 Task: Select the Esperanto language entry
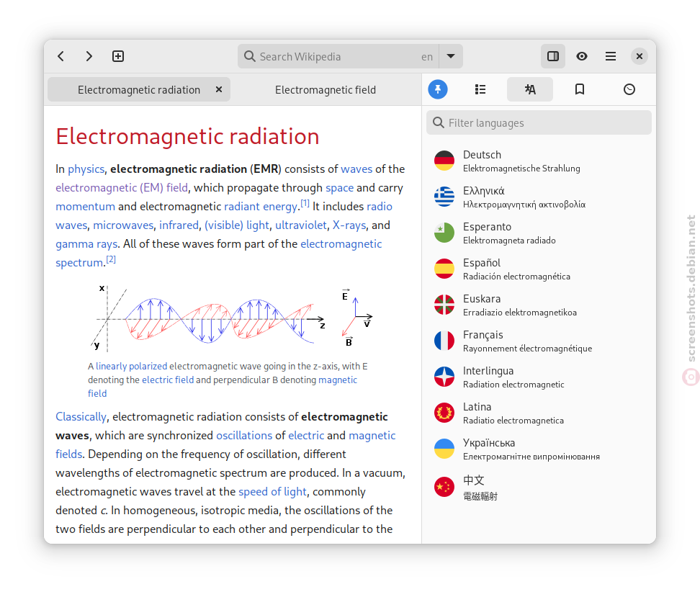click(x=539, y=233)
